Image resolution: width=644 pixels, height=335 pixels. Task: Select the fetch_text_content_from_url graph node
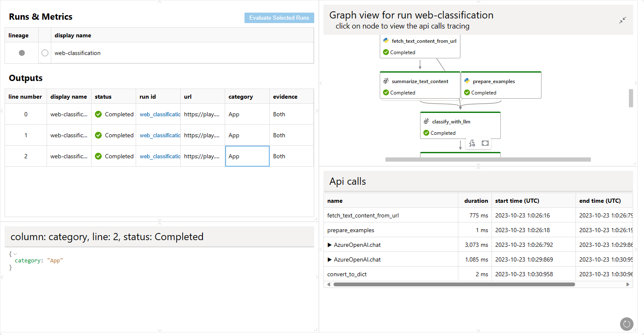[420, 46]
